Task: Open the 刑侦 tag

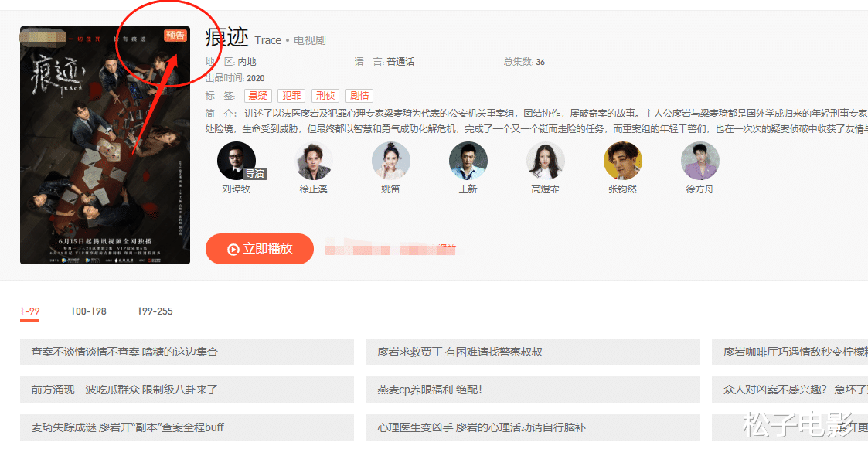Action: (325, 95)
